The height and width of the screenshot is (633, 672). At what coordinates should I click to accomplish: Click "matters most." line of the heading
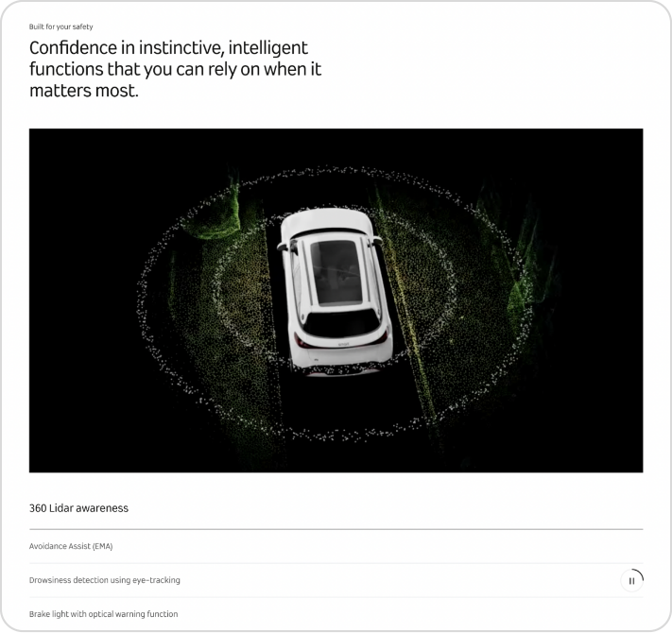(84, 91)
